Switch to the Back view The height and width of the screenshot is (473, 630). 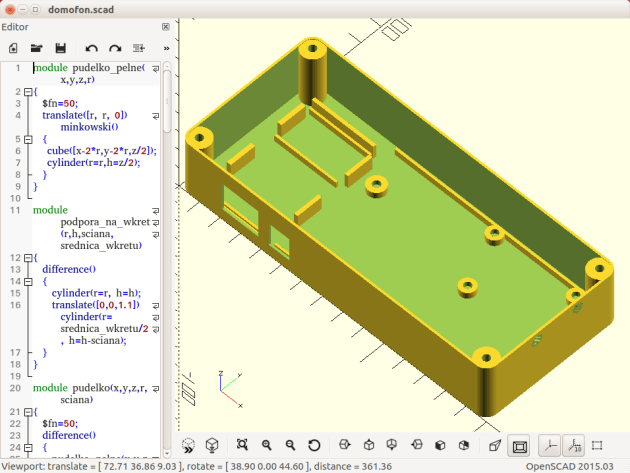click(x=464, y=445)
